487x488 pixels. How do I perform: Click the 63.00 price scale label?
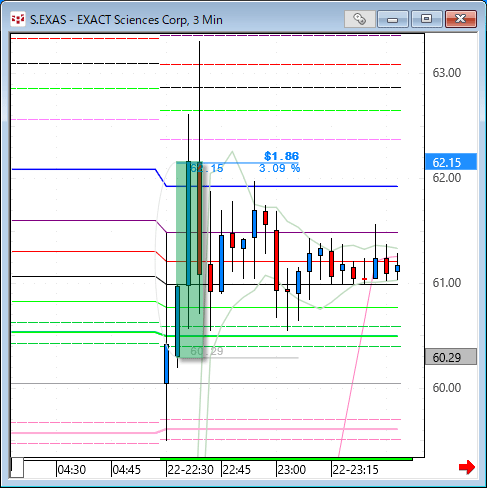447,73
